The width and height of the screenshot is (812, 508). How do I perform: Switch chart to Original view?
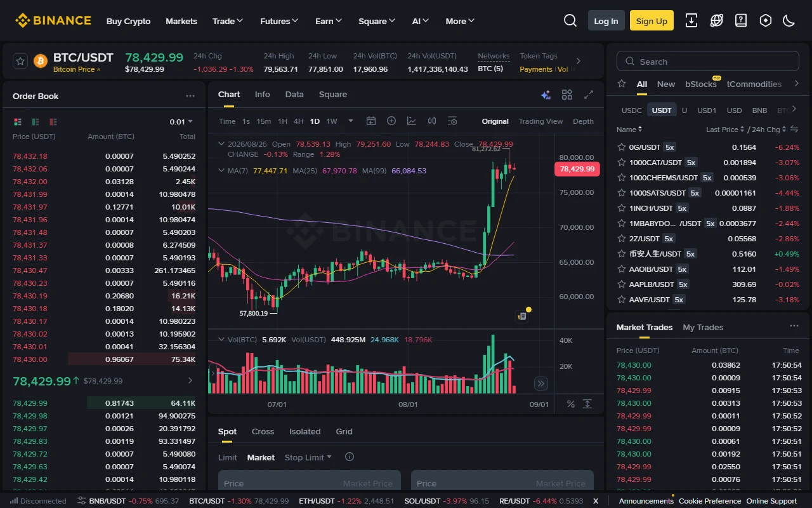point(495,121)
